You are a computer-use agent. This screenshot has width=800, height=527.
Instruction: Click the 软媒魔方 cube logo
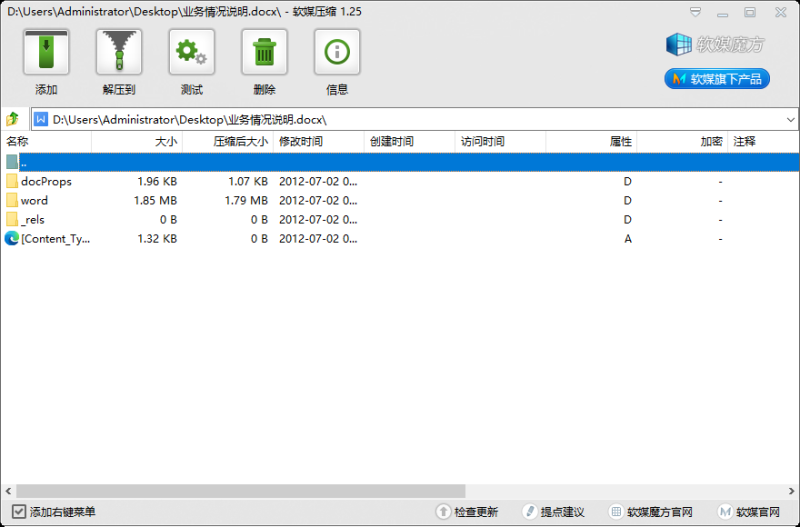[679, 44]
